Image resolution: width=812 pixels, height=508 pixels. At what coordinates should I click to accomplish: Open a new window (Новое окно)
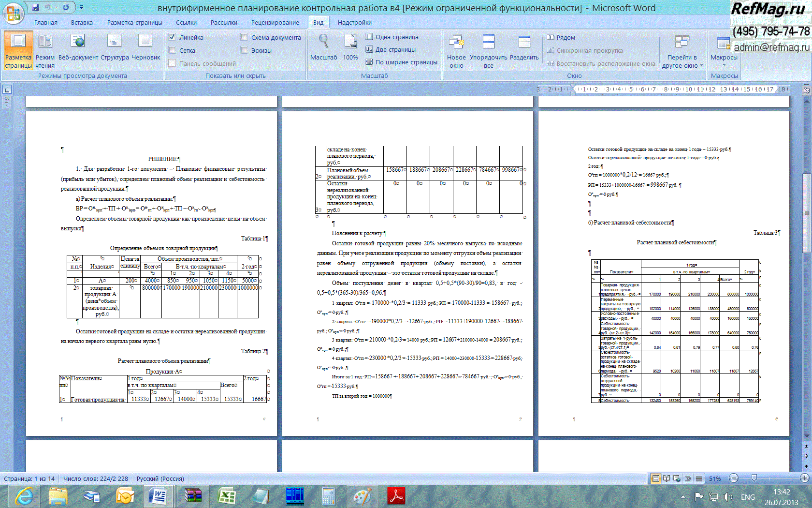(x=456, y=51)
